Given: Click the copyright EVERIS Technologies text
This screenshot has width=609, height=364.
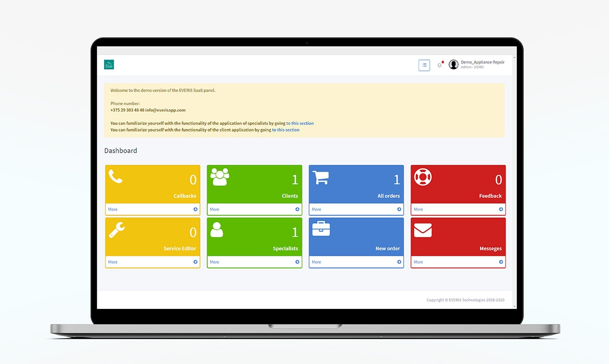Looking at the screenshot, I should point(466,300).
